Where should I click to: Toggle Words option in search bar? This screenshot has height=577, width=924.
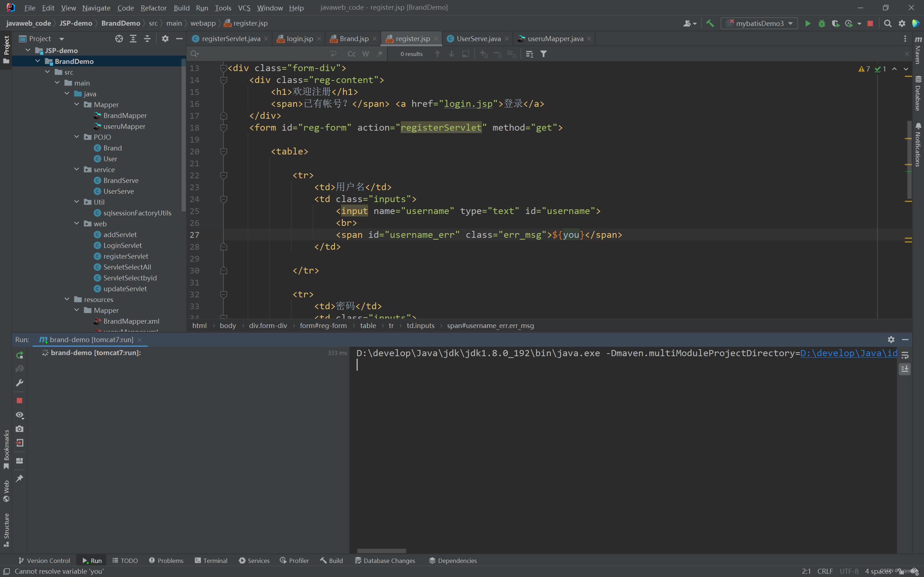tap(365, 54)
